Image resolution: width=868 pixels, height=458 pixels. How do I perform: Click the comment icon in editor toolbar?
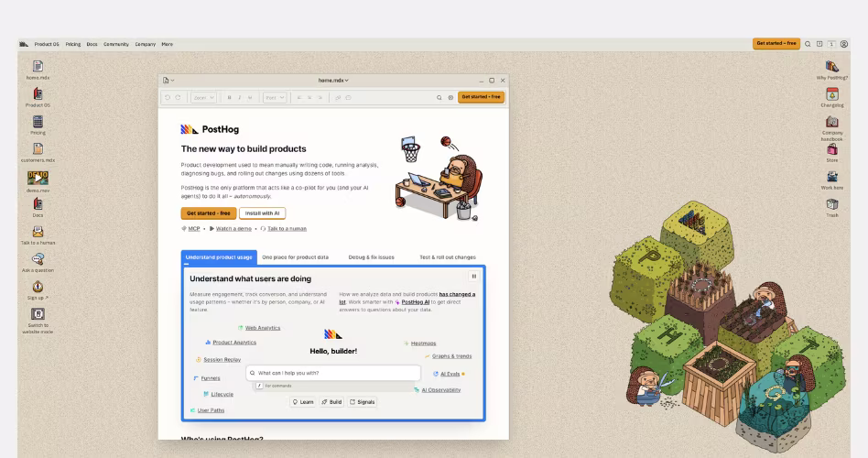click(x=348, y=97)
